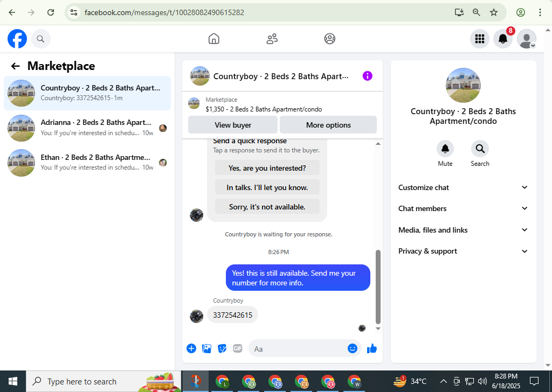Image resolution: width=552 pixels, height=392 pixels.
Task: Open Chrome profile icon
Action: point(521,13)
